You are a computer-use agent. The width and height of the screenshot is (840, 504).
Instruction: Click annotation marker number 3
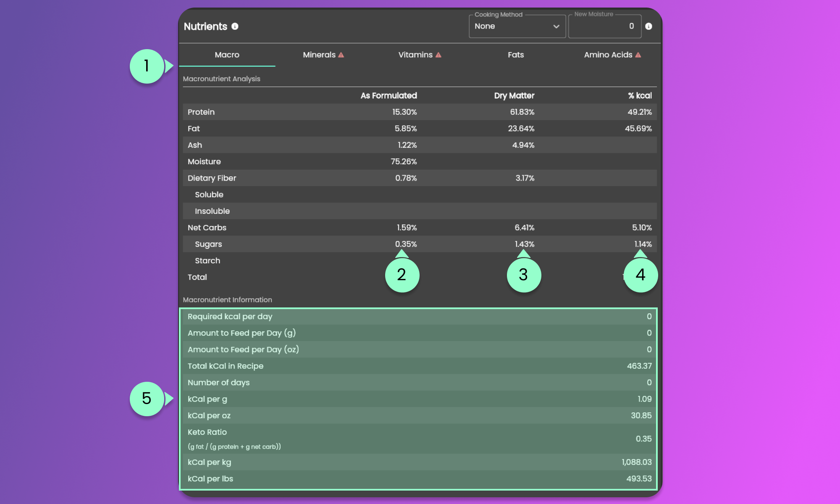[523, 275]
